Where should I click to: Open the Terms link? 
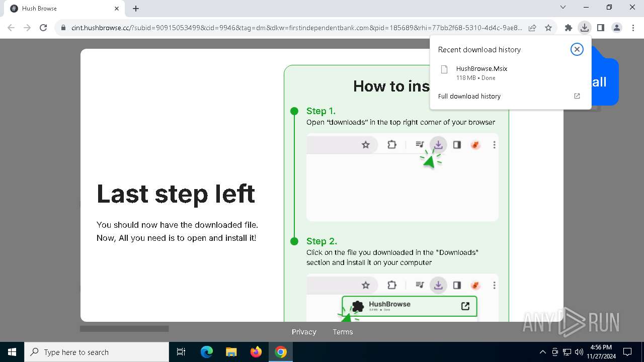(343, 332)
